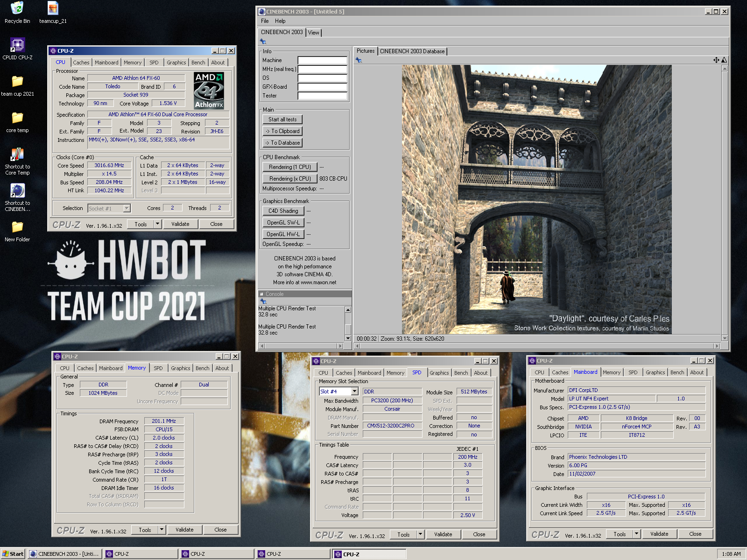Open the Bench tab in top CPU-Z window
This screenshot has width=747, height=560.
coord(198,63)
